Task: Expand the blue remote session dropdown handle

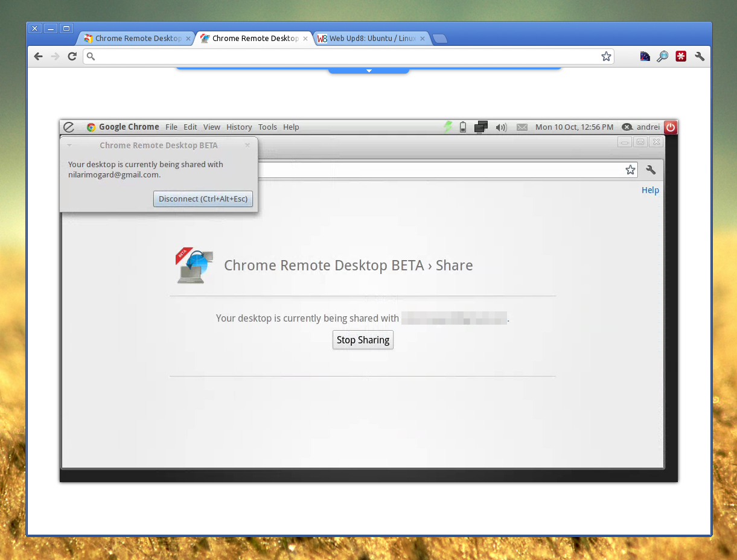Action: point(369,71)
